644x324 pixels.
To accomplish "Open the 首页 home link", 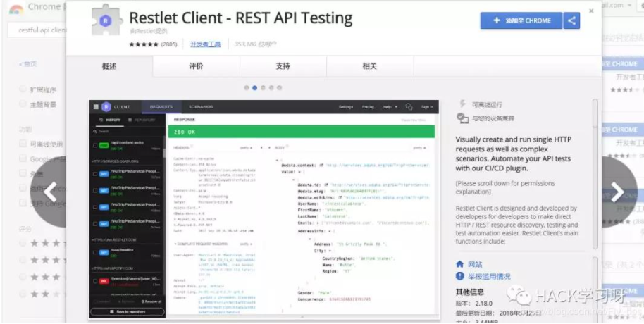I will 28,64.
